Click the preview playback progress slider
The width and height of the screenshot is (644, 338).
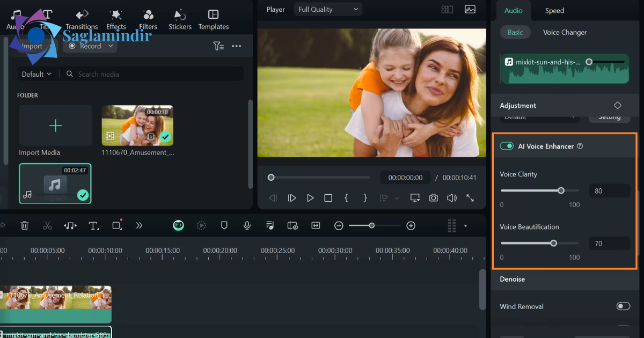click(x=320, y=177)
